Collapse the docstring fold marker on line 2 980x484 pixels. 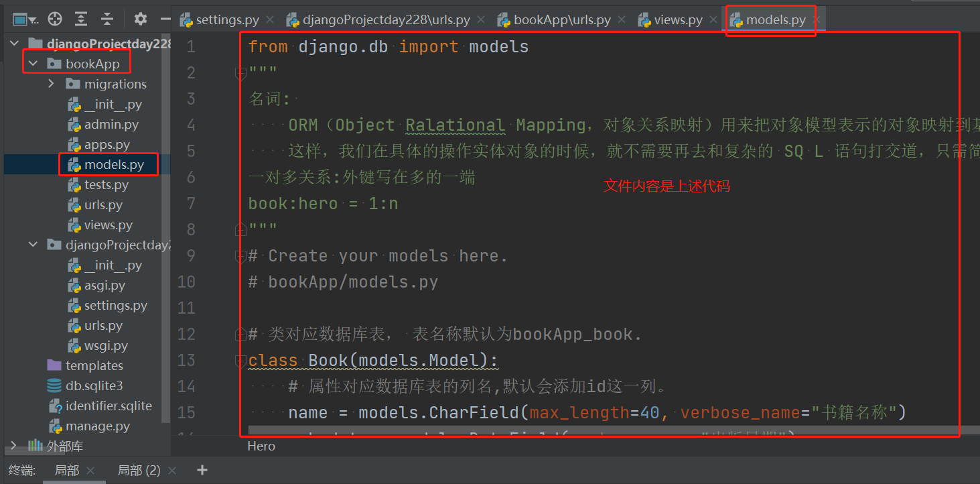pyautogui.click(x=240, y=73)
